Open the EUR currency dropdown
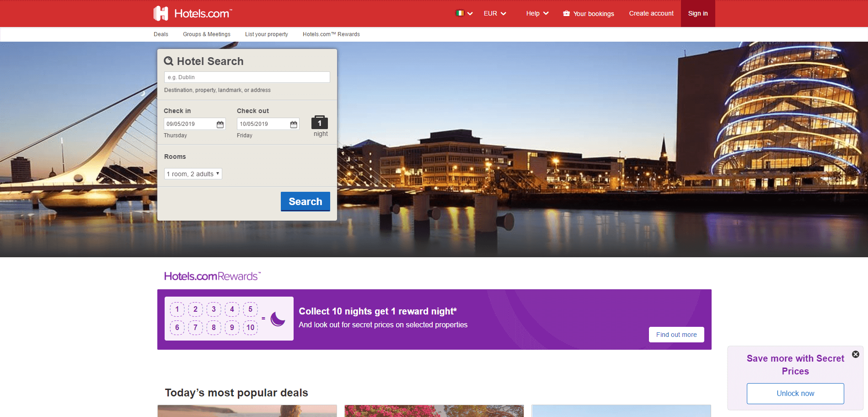This screenshot has width=868, height=417. click(495, 13)
